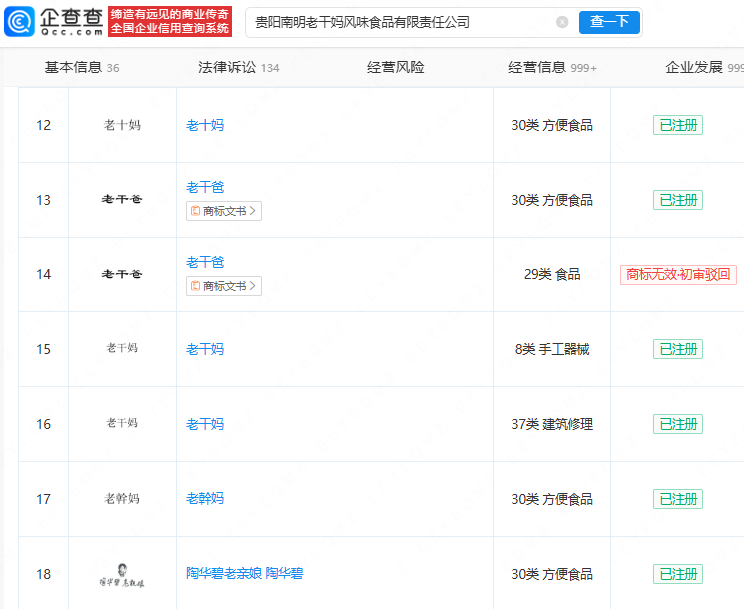Clear the search box with the X icon
744x609 pixels.
pos(562,22)
